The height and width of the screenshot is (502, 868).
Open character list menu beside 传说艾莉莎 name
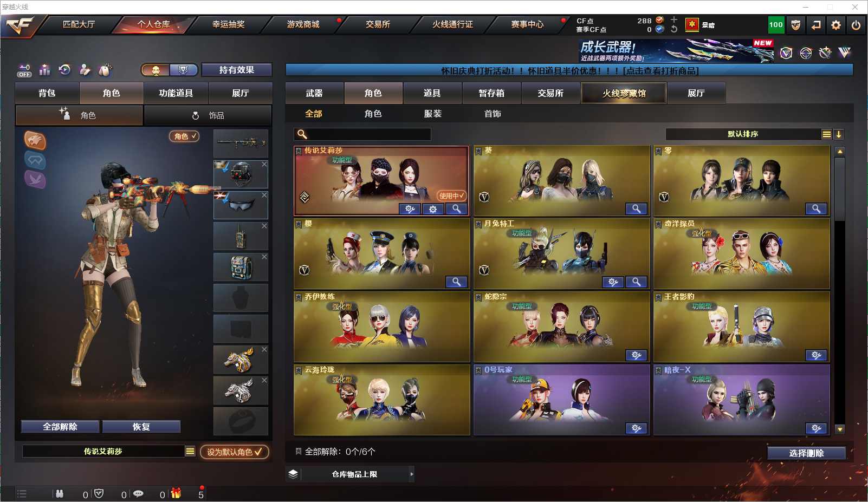pos(190,451)
